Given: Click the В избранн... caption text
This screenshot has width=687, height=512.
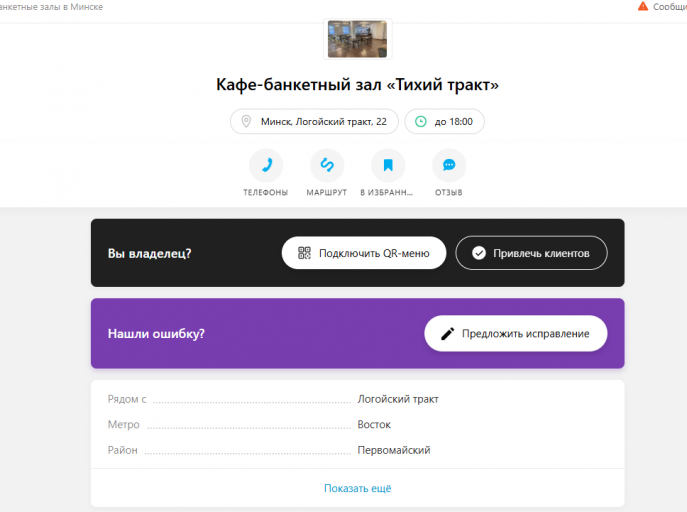Looking at the screenshot, I should click(386, 192).
